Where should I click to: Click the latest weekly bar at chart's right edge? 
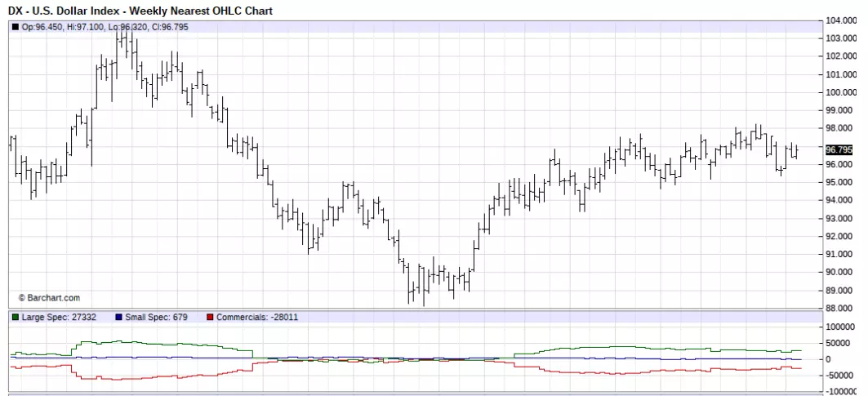pos(797,151)
